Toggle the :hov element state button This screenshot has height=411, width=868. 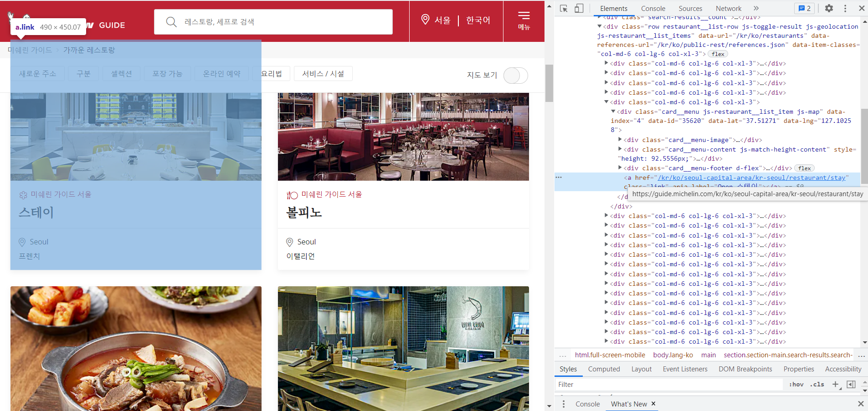796,384
